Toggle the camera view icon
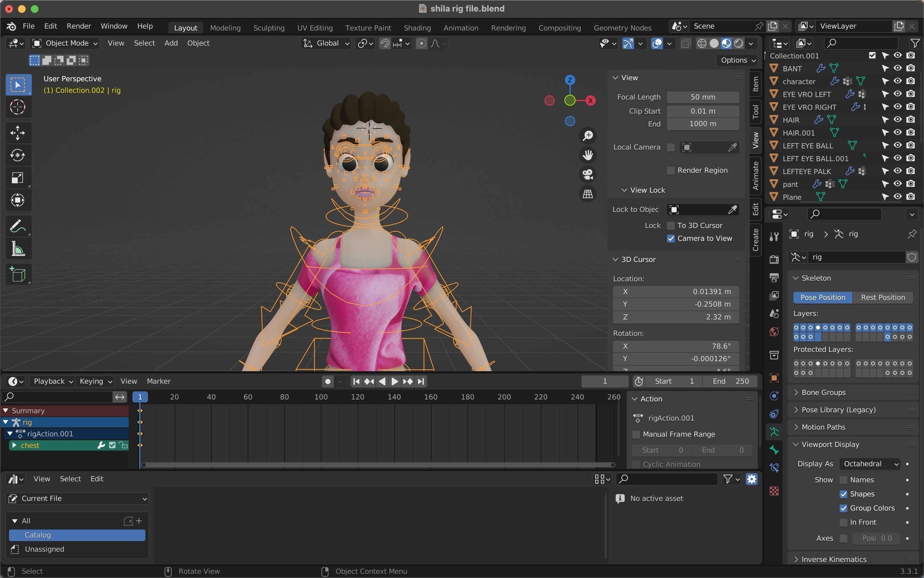924x578 pixels. click(x=588, y=175)
